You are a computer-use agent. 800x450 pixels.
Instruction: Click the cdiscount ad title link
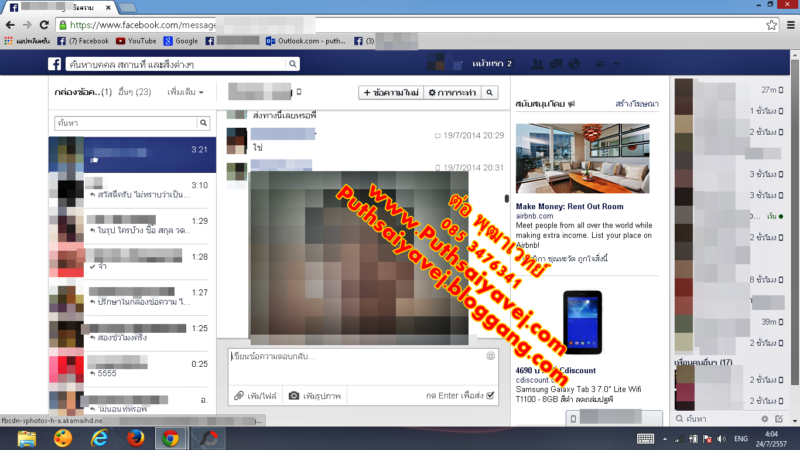point(556,370)
